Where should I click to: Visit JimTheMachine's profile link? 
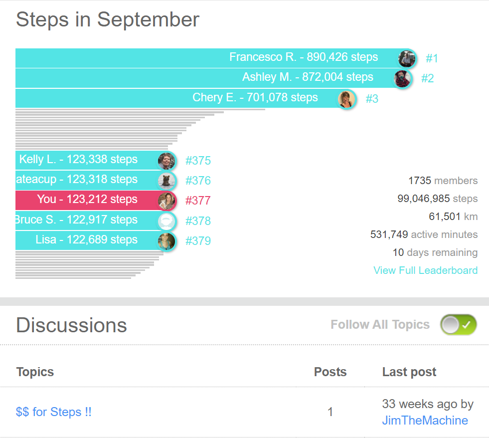425,421
